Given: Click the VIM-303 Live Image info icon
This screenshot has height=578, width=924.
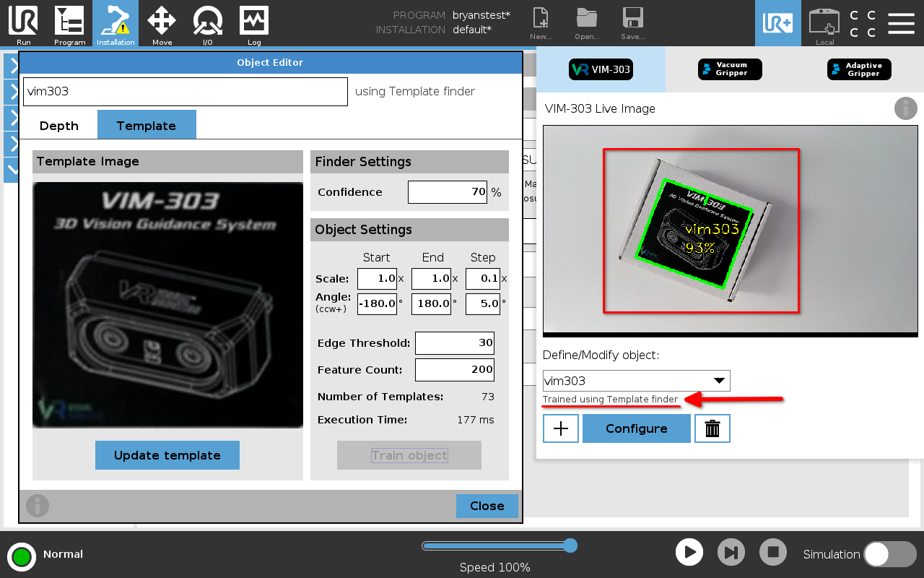Looking at the screenshot, I should [906, 108].
